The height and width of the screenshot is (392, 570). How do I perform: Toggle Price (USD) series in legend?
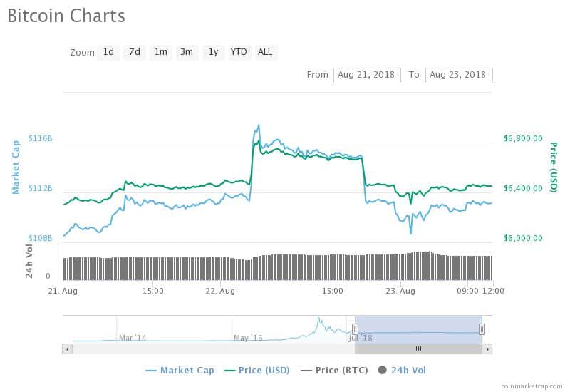click(x=256, y=370)
